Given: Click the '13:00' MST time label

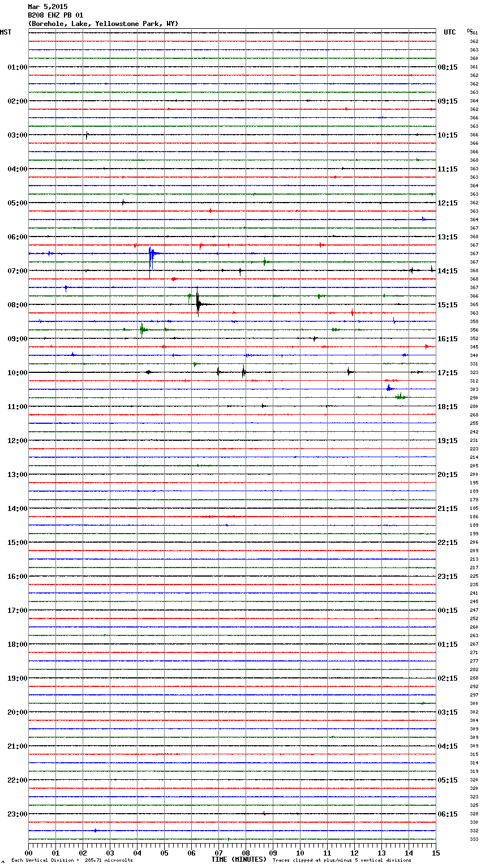Looking at the screenshot, I should pos(18,475).
